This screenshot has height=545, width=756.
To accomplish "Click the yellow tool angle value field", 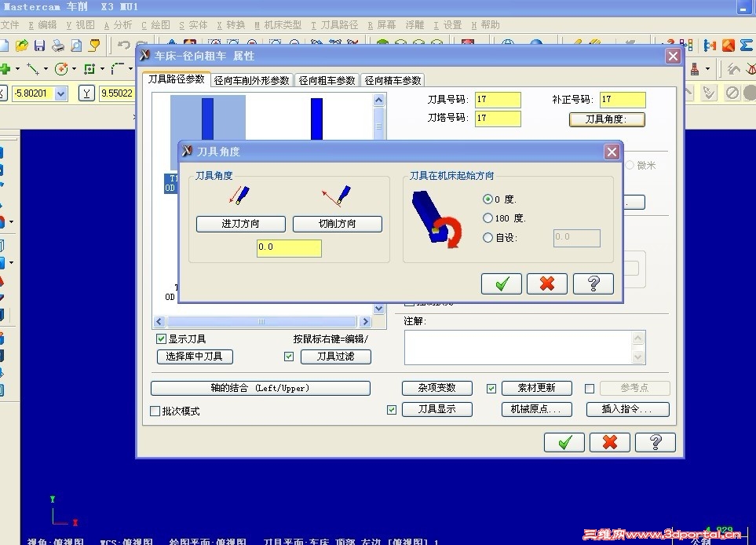I will [289, 248].
